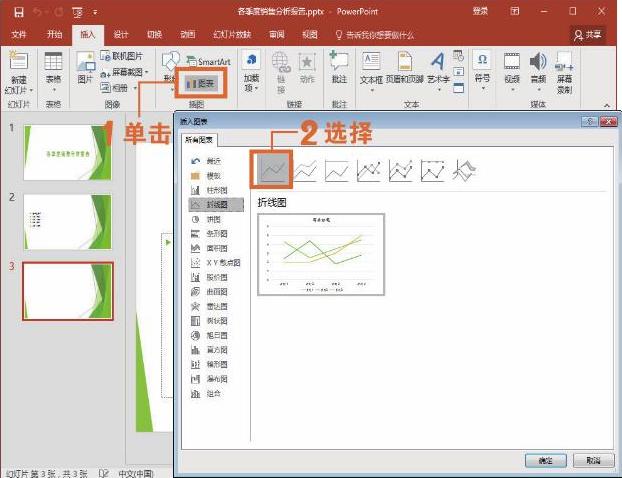The image size is (622, 478).
Task: Open quick access toolbar customize arrow
Action: (95, 12)
